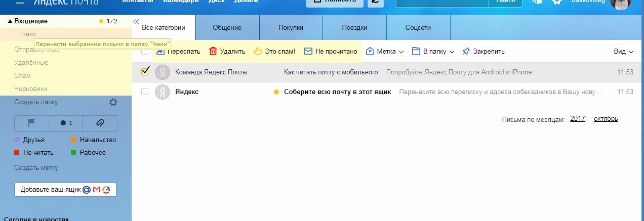The width and height of the screenshot is (644, 221).
Task: Open folder settings gear beside Создать папку
Action: coord(113,102)
